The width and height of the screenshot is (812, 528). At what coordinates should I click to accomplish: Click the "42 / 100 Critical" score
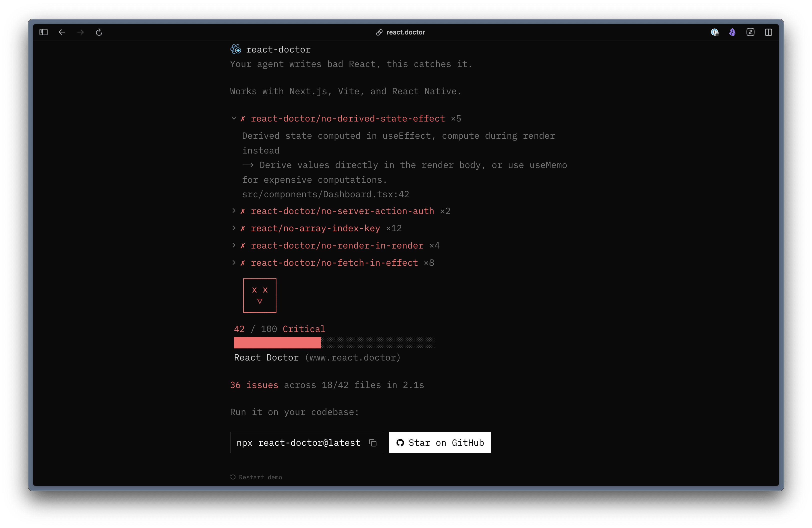tap(279, 329)
